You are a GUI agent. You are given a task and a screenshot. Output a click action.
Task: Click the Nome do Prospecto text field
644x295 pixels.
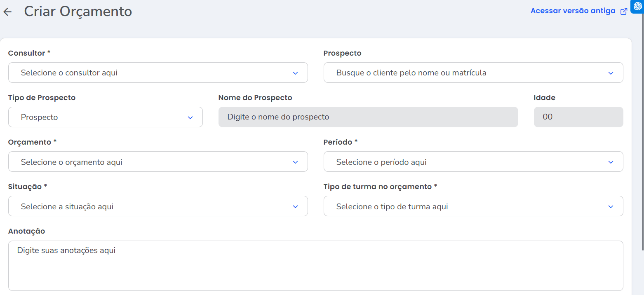point(368,117)
